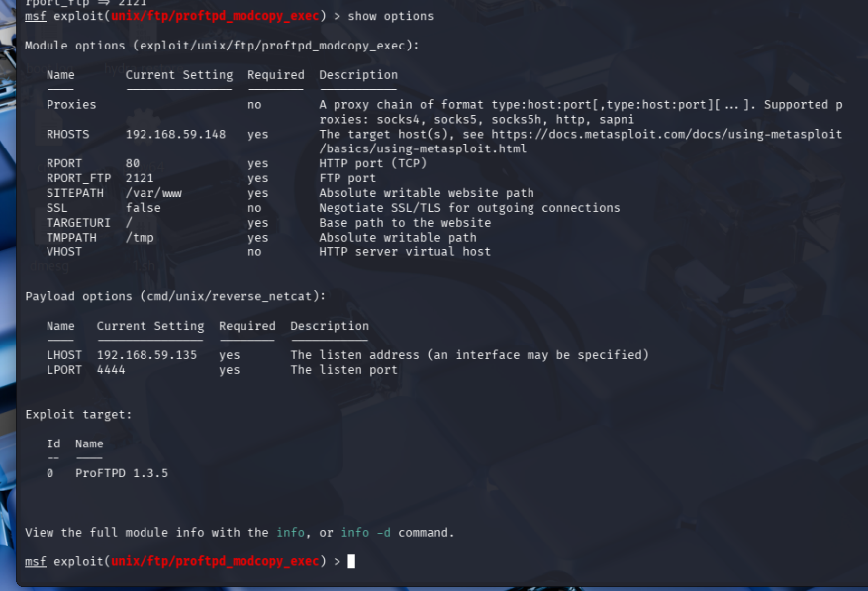Click the 'ProFTPD 1.3.5' target name

coord(122,473)
